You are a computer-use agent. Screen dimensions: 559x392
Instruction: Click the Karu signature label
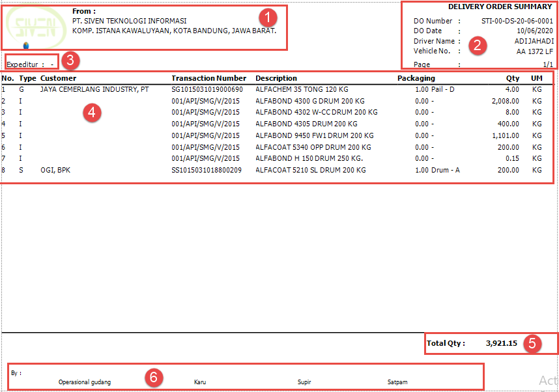pos(200,382)
